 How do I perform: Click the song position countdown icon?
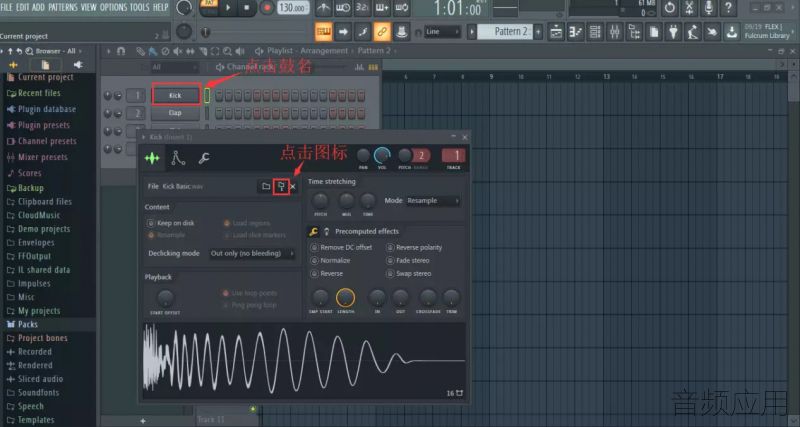[x=362, y=8]
